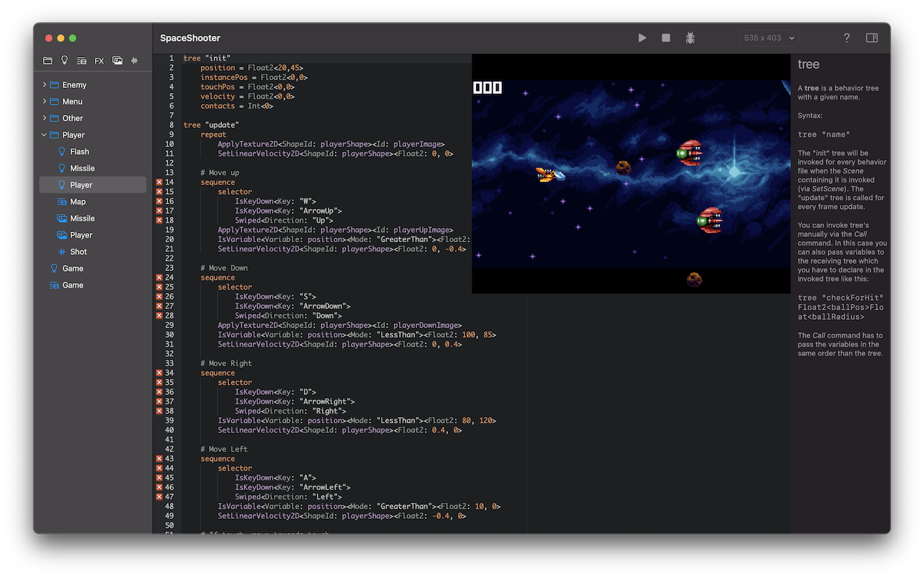Click the image assets icon in sidebar toolbar
This screenshot has height=578, width=924.
(117, 60)
